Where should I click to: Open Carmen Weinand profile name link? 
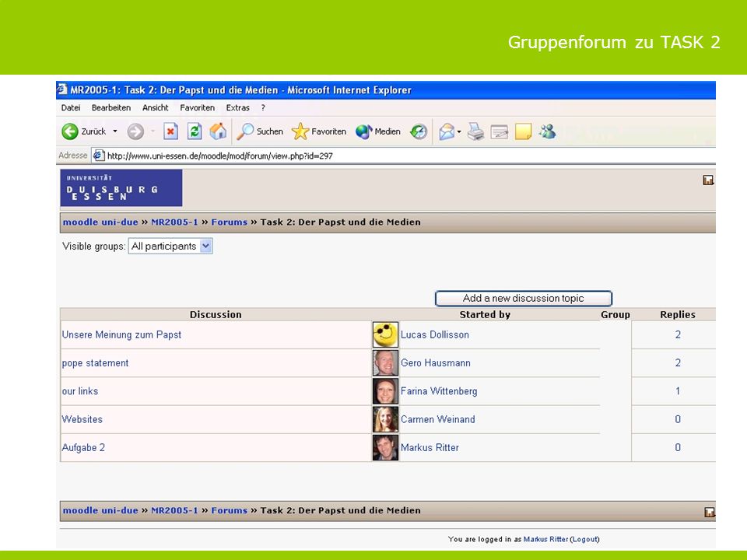pyautogui.click(x=438, y=419)
